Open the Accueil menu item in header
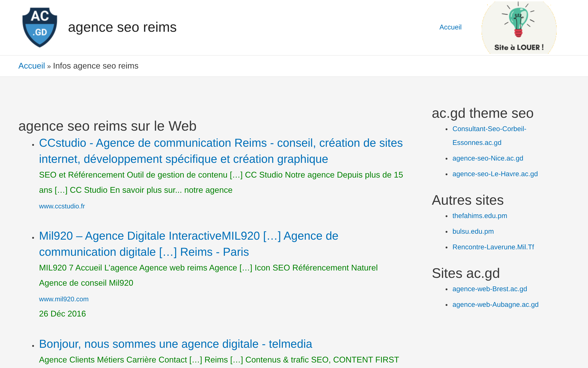Screen dimensions: 588x368 tap(450, 27)
